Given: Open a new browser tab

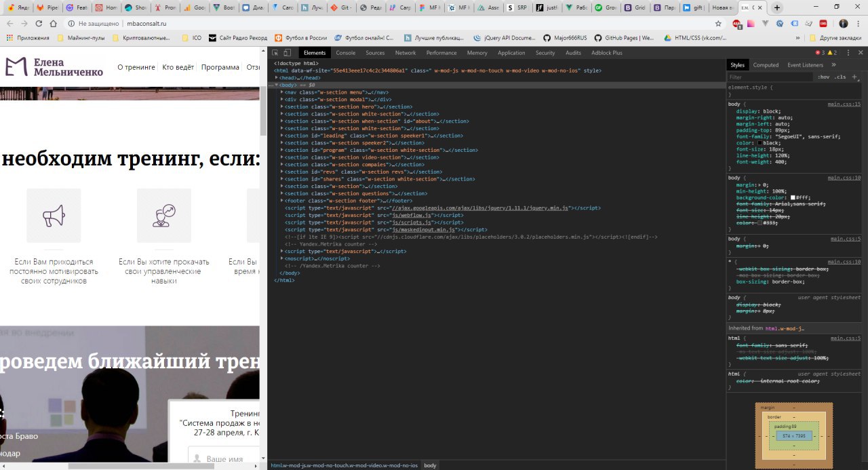Looking at the screenshot, I should pos(777,7).
